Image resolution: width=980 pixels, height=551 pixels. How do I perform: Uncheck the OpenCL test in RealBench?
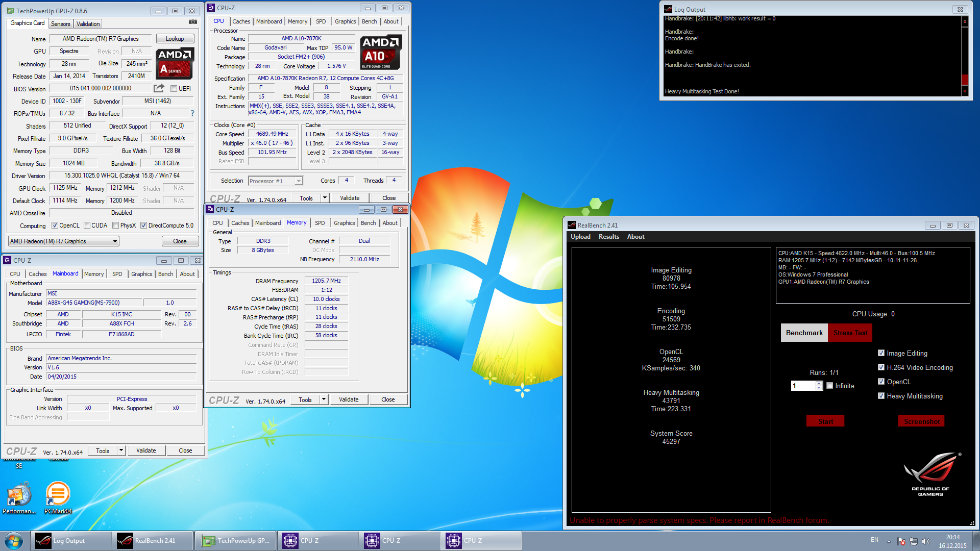click(881, 382)
